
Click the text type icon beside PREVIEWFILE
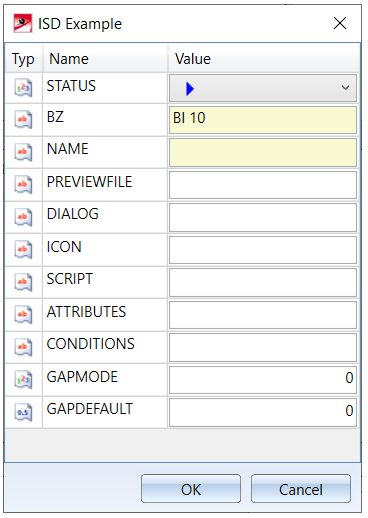pos(23,185)
